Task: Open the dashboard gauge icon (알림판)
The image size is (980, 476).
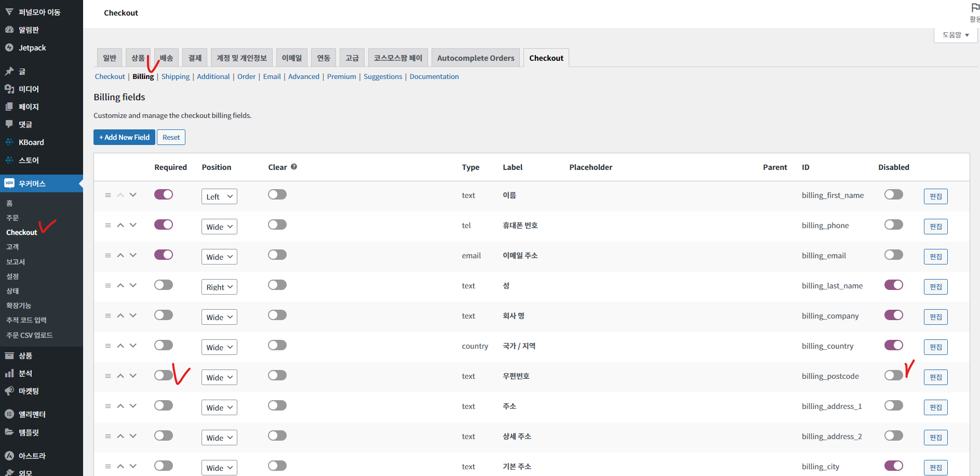Action: 9,30
